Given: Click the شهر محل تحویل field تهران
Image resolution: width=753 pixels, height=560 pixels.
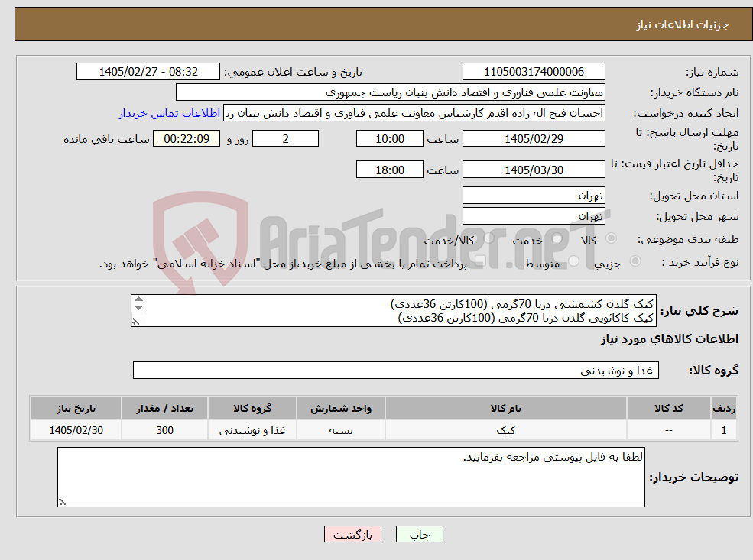Looking at the screenshot, I should tap(534, 216).
